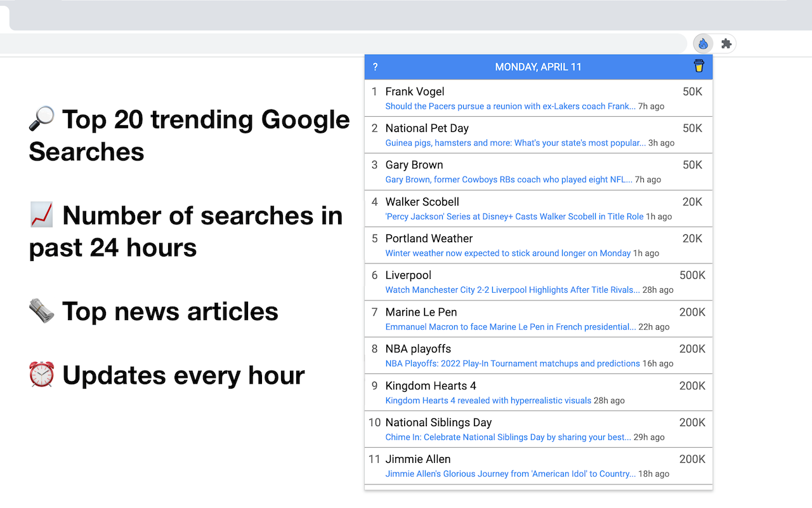Click the 200K count beside Marine Le Pen
Image resolution: width=812 pixels, height=508 pixels.
pyautogui.click(x=692, y=312)
